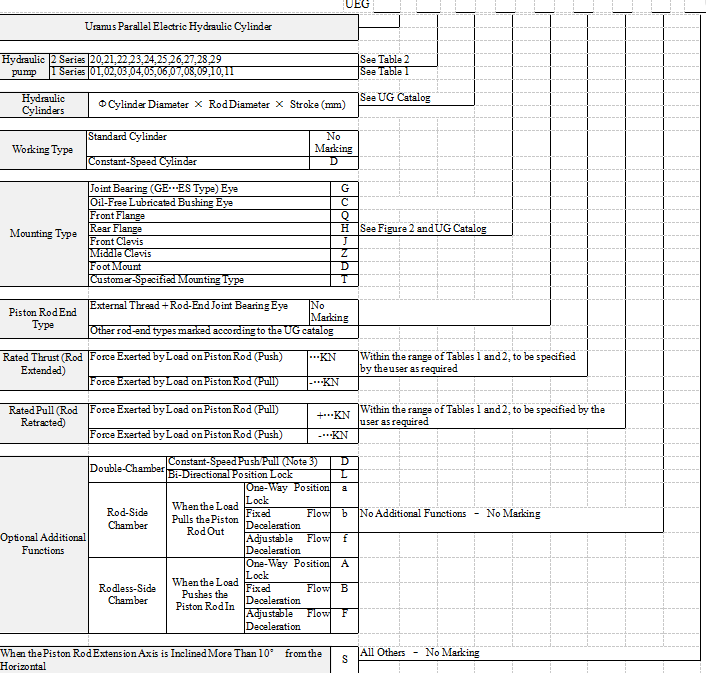Click the Uranus Parallel Electric Hydraulic Cylinder title cell
This screenshot has height=673, width=706.
coord(178,26)
